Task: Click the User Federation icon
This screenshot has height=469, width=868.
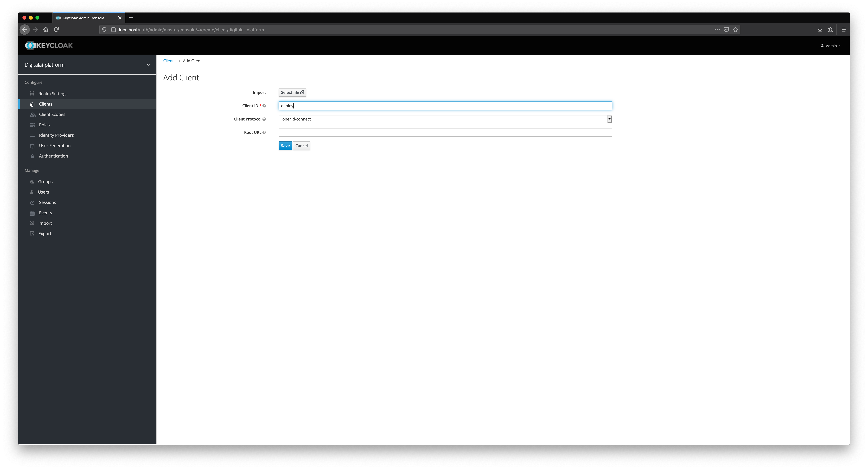Action: coord(32,145)
